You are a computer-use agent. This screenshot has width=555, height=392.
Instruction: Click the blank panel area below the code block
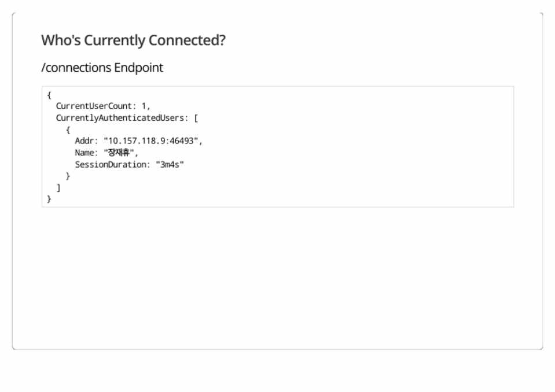pos(278,278)
